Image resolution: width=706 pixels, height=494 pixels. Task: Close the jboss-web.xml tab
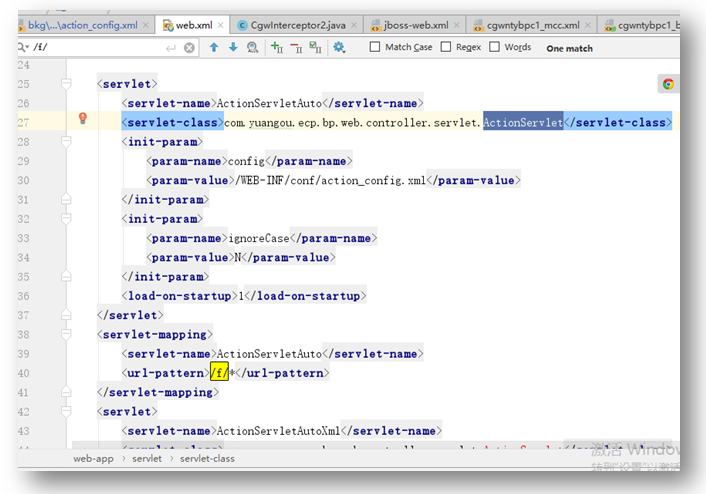[x=457, y=25]
